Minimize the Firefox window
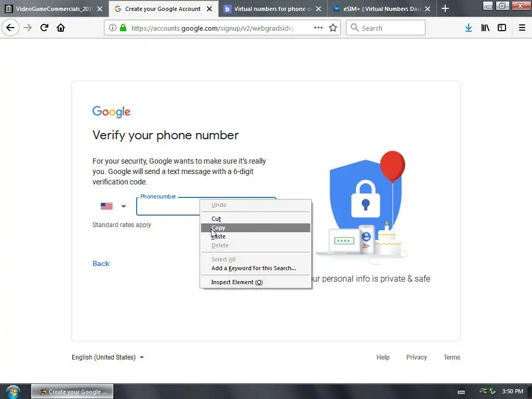This screenshot has width=532, height=399. 487,5
